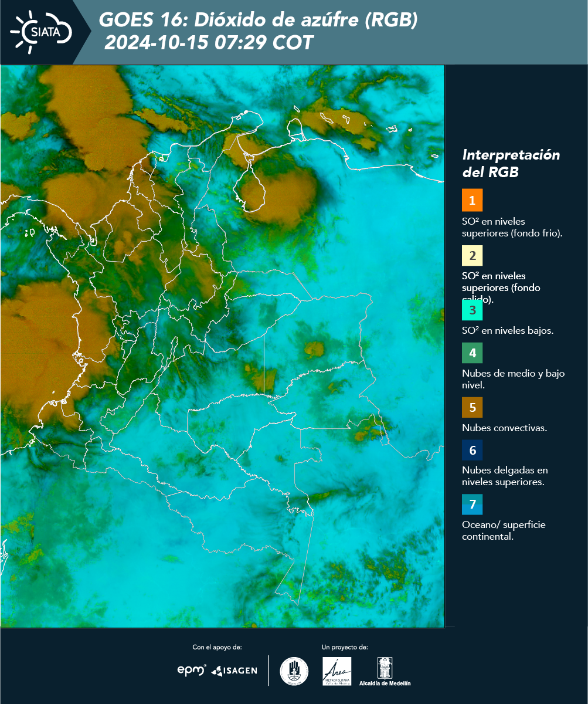Click the Alcaldía de Medellín logo
588x704 pixels.
pos(385,672)
